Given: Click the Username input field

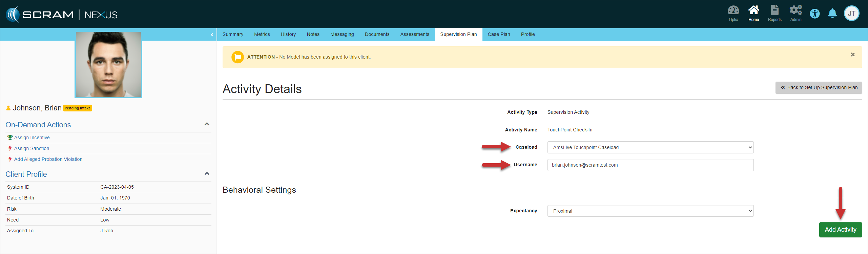Looking at the screenshot, I should 650,165.
